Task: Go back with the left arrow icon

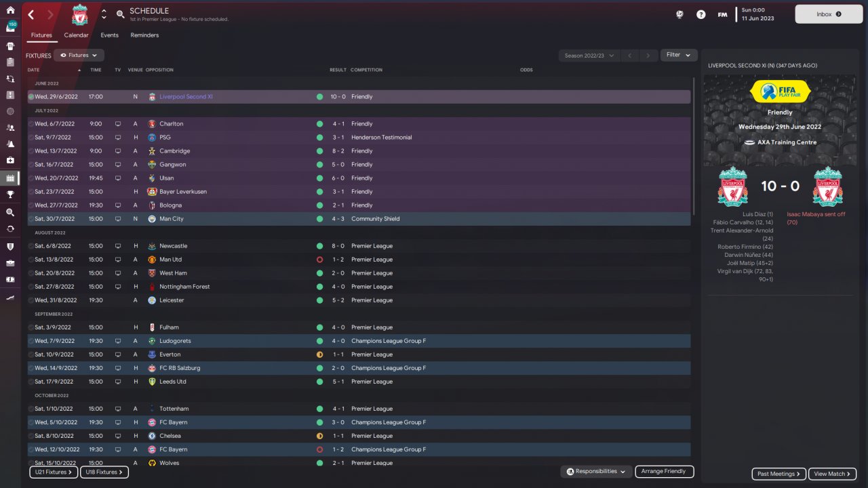Action: coord(31,14)
